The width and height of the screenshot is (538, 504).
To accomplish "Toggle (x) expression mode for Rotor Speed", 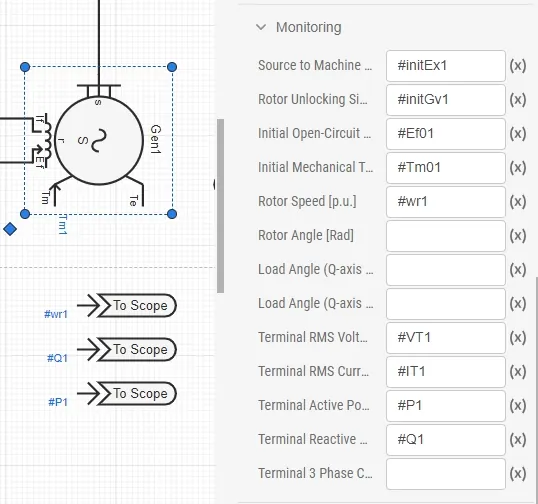I will click(x=518, y=201).
